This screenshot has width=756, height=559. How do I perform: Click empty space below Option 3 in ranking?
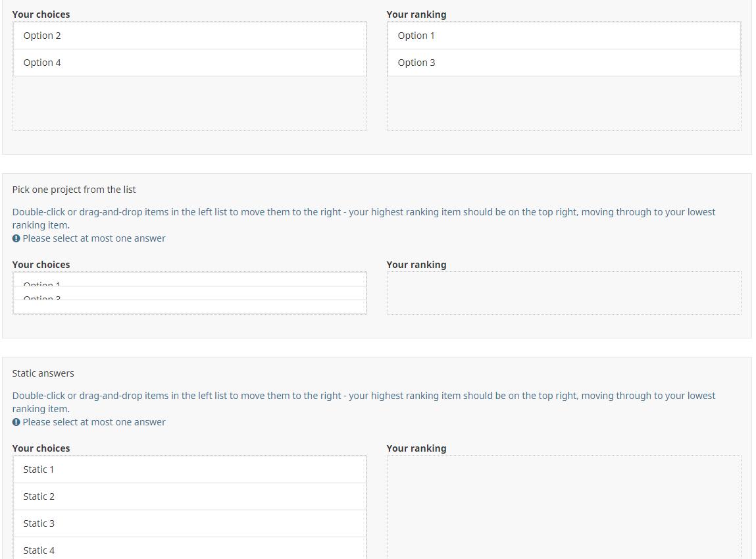point(563,103)
